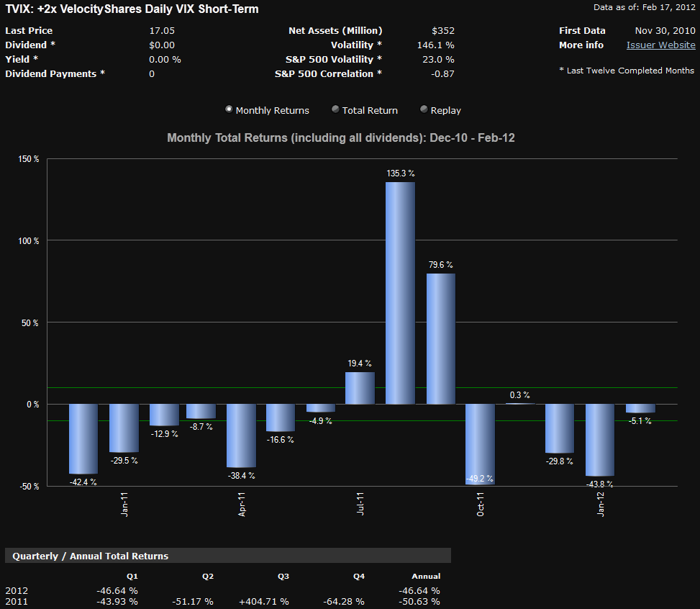The height and width of the screenshot is (609, 700).
Task: Click the 2011 Q4 value -64.28 %
Action: (344, 601)
